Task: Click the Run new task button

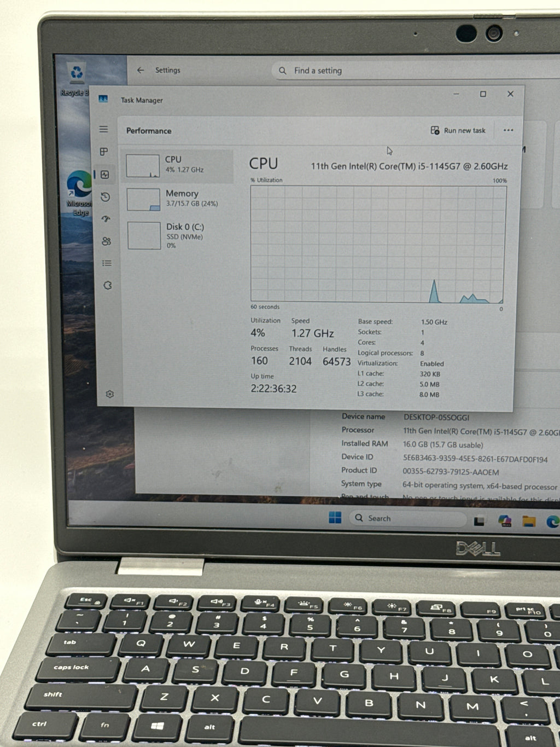Action: [458, 130]
